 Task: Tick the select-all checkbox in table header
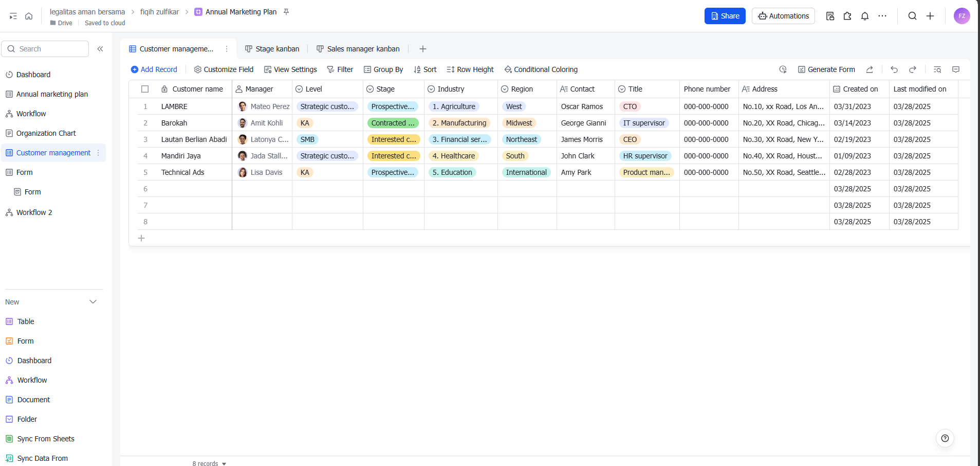coord(145,89)
